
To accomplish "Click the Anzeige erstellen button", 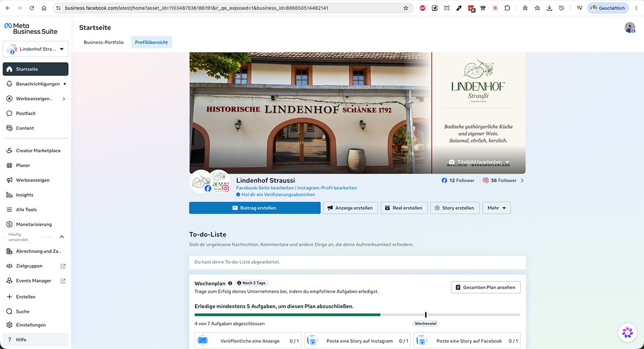I will (x=351, y=207).
